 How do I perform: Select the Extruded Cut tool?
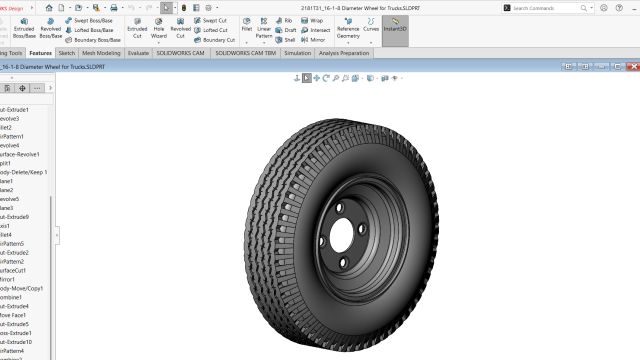(x=137, y=28)
